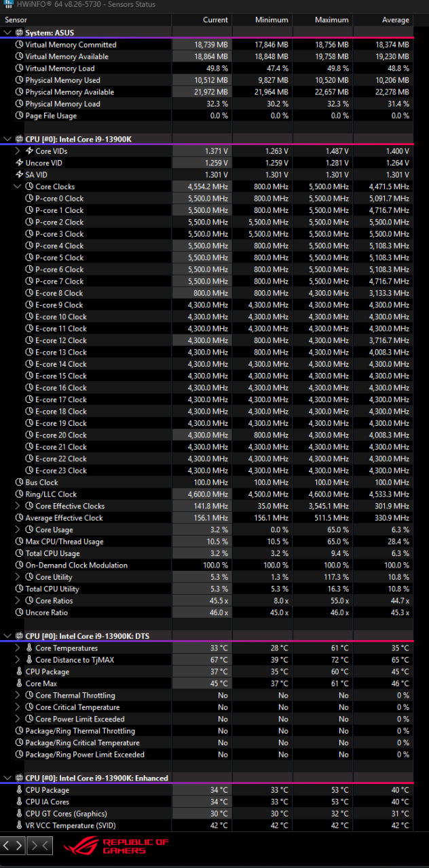429x868 pixels.
Task: Select the E-core 23 Clock label
Action: [x=61, y=471]
